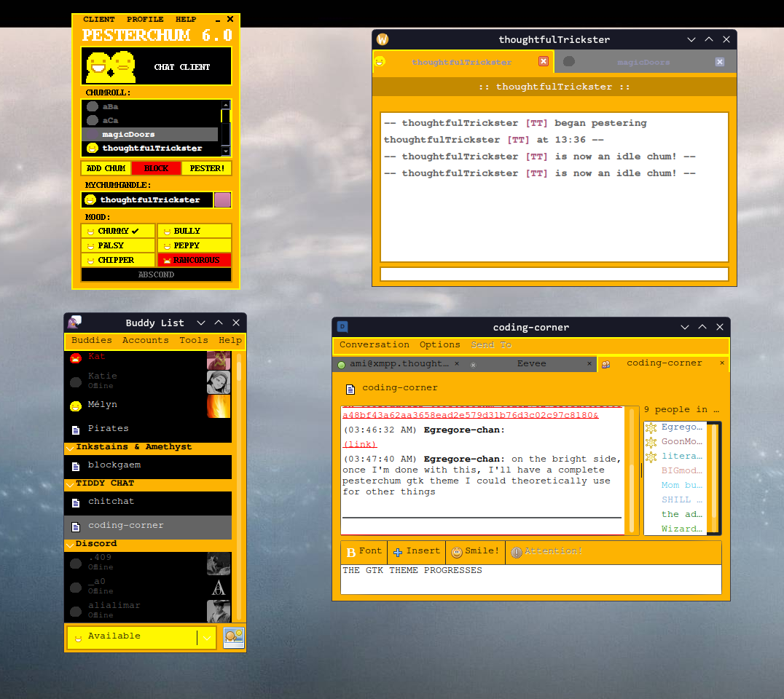Select the PALSY mood

tap(118, 245)
